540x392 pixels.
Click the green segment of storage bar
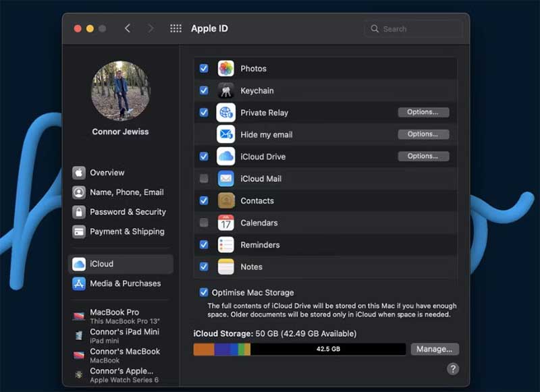(242, 349)
